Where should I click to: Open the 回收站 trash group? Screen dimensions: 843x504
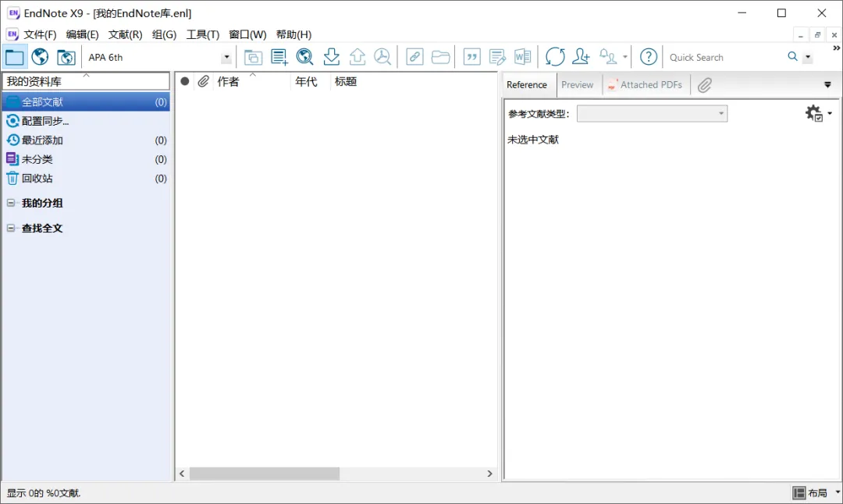(86, 179)
